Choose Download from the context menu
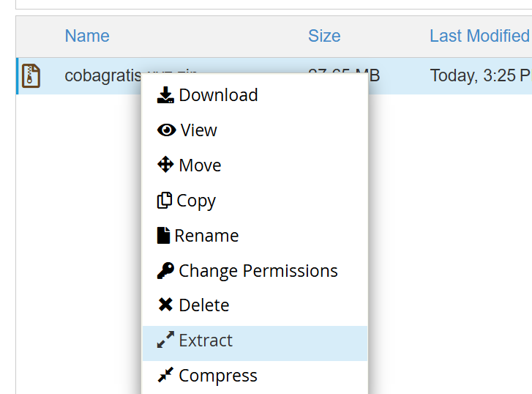 218,95
